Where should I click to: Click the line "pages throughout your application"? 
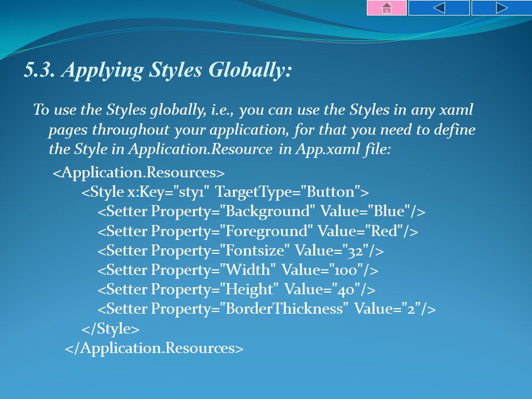pos(262,130)
